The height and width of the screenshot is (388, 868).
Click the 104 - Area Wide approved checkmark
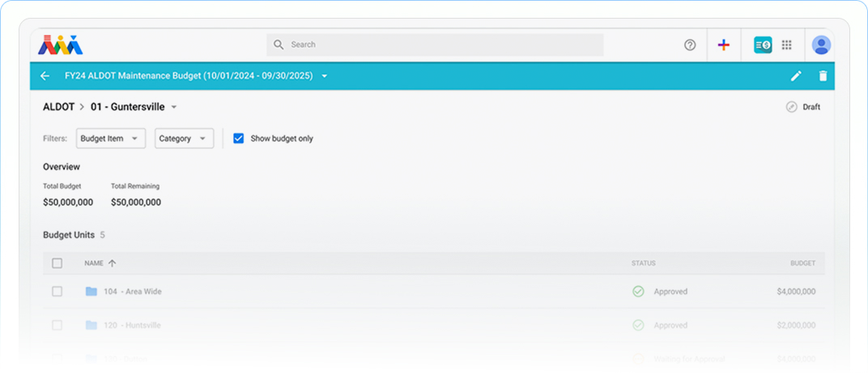click(x=638, y=291)
